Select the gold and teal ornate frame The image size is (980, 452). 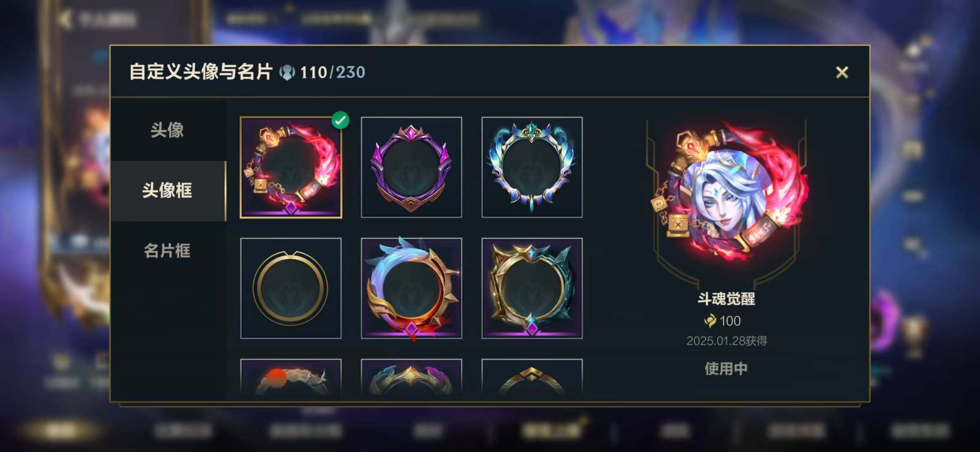click(x=532, y=288)
